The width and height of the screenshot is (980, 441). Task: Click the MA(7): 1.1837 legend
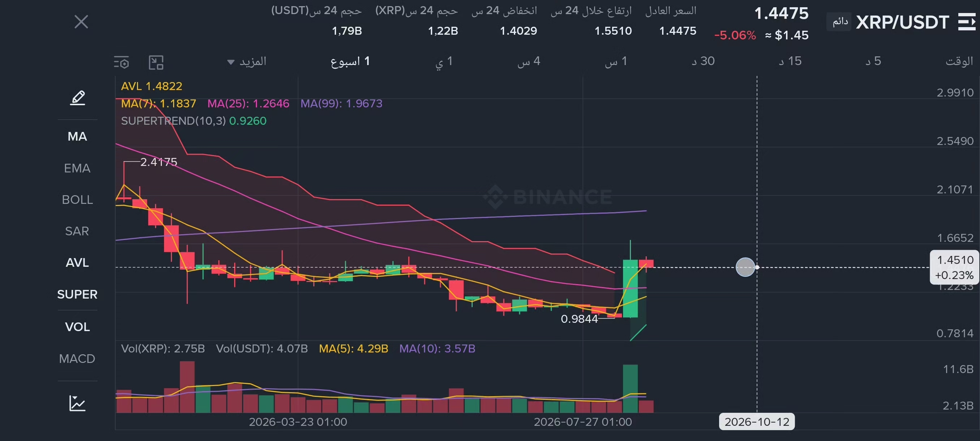tap(158, 103)
